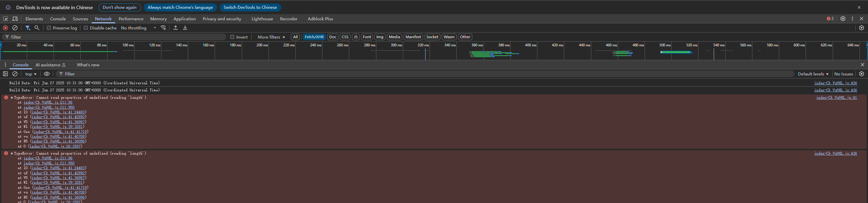Screen dimensions: 868x203
Task: Stop recording the network log
Action: (x=5, y=28)
